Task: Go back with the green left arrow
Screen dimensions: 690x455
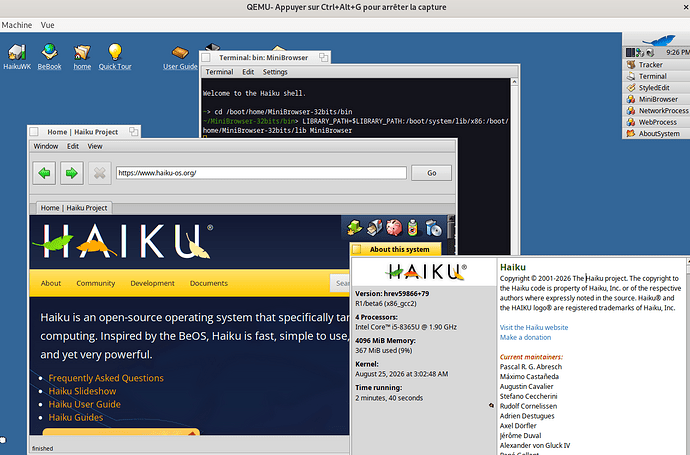Action: 44,173
